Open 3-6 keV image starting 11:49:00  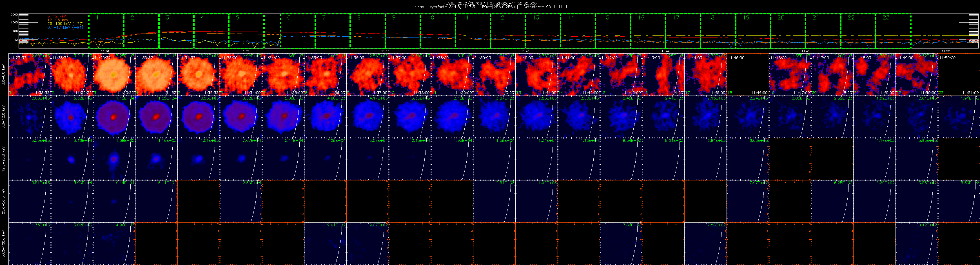click(x=916, y=75)
